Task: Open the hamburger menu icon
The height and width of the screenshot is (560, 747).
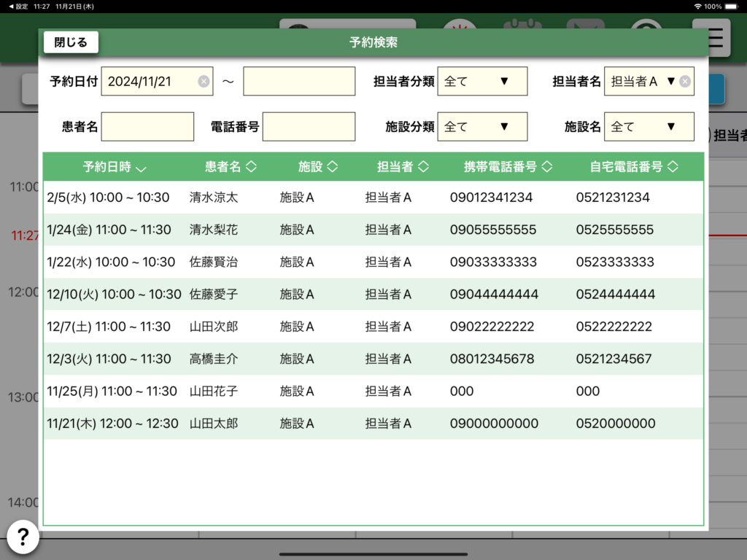Action: point(716,37)
